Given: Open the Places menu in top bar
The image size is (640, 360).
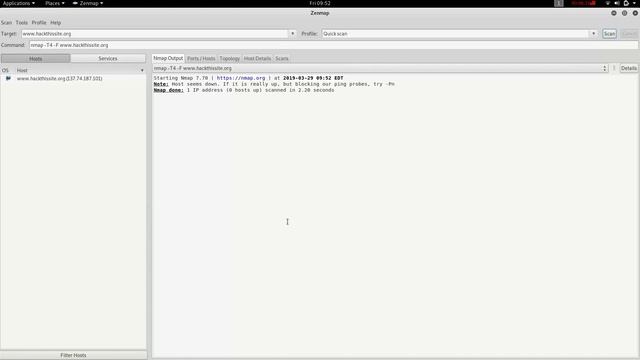Looking at the screenshot, I should [55, 3].
